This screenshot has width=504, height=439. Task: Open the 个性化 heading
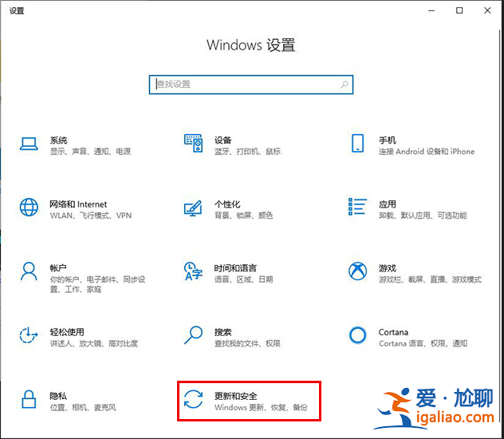(227, 204)
